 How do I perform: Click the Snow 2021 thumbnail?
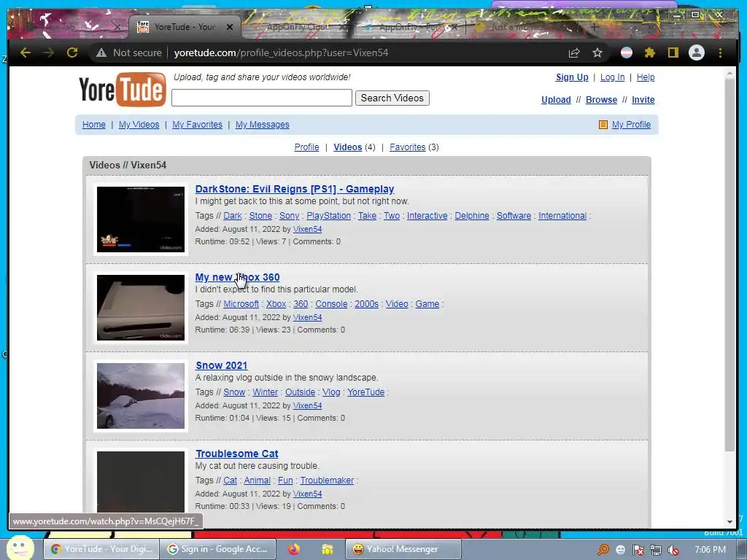(x=141, y=396)
